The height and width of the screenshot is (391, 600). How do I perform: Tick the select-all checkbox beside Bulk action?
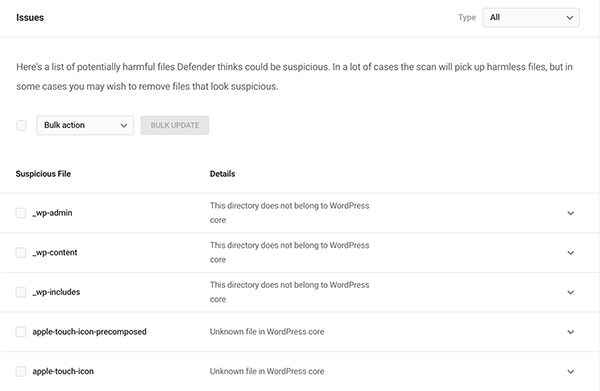tap(21, 125)
